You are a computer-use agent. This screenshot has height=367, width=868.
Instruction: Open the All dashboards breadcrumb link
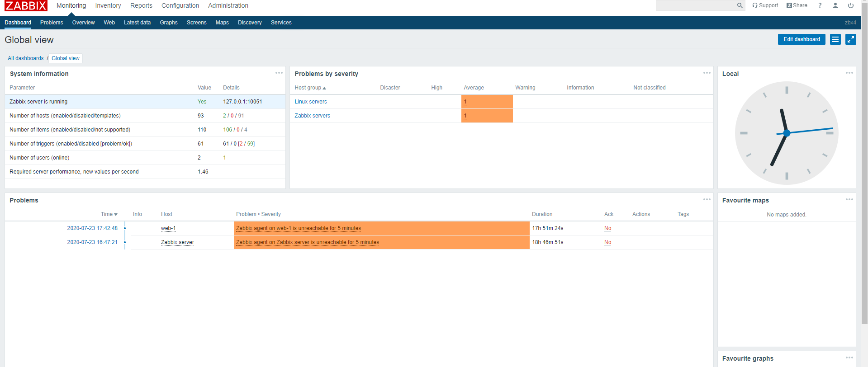[26, 58]
